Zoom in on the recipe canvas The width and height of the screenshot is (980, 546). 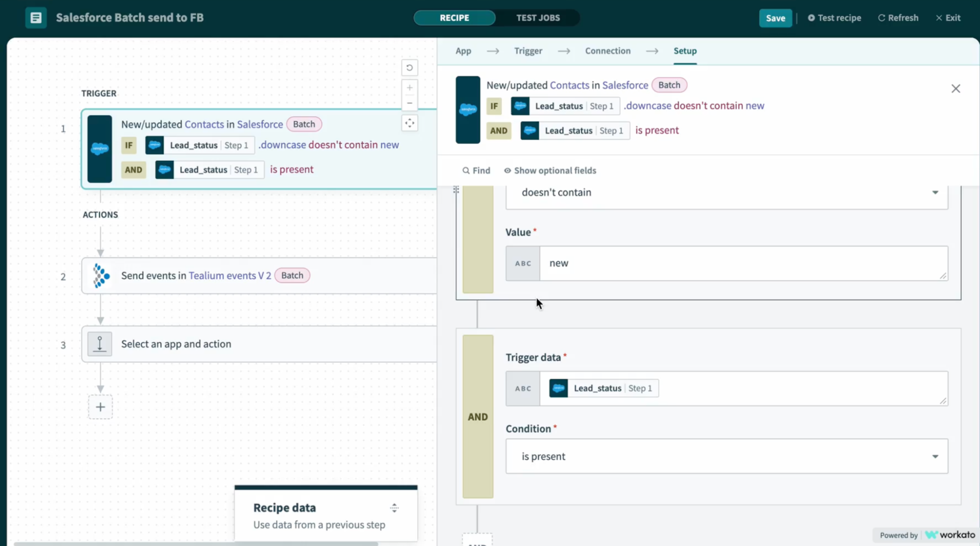pyautogui.click(x=409, y=88)
